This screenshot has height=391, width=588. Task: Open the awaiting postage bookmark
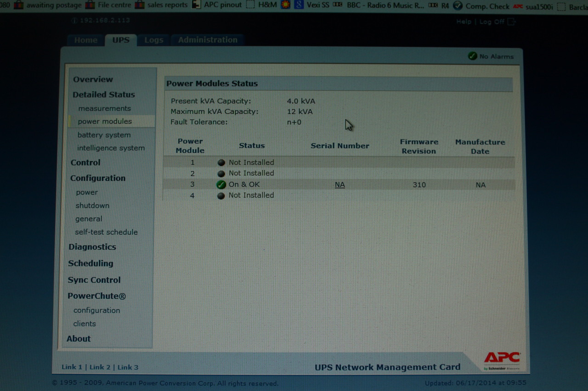tap(48, 6)
